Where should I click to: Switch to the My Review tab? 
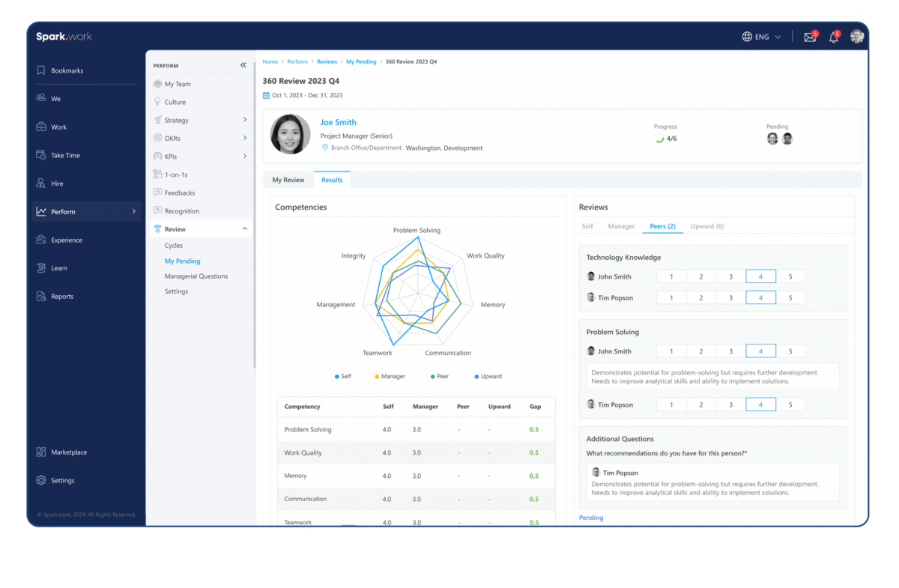click(x=288, y=180)
